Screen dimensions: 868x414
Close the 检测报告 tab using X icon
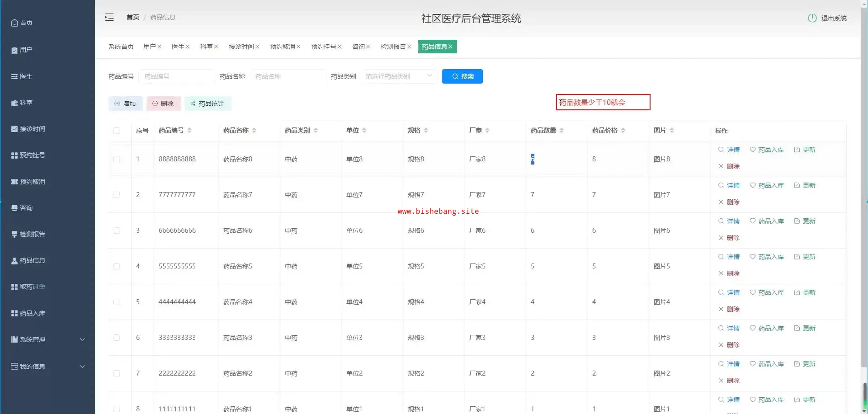click(409, 47)
